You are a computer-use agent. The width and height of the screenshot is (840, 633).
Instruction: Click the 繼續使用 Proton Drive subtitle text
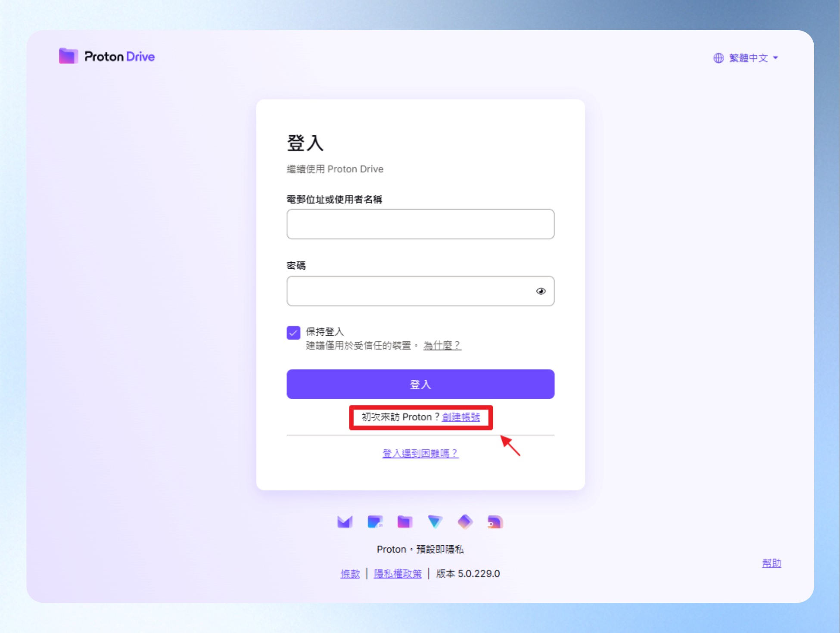click(x=335, y=169)
